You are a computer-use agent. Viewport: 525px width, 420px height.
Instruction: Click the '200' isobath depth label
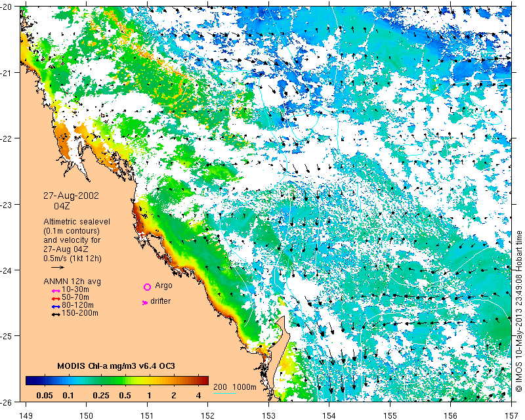tap(220, 387)
